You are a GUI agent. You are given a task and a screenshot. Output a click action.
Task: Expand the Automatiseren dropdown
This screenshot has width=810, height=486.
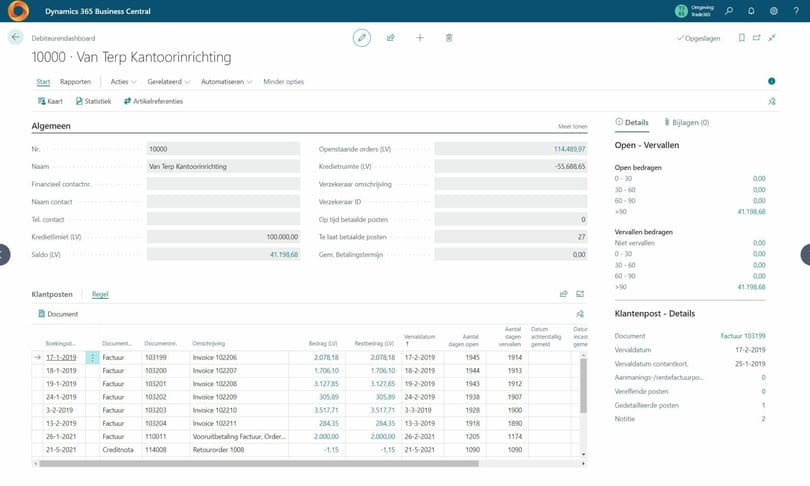226,82
